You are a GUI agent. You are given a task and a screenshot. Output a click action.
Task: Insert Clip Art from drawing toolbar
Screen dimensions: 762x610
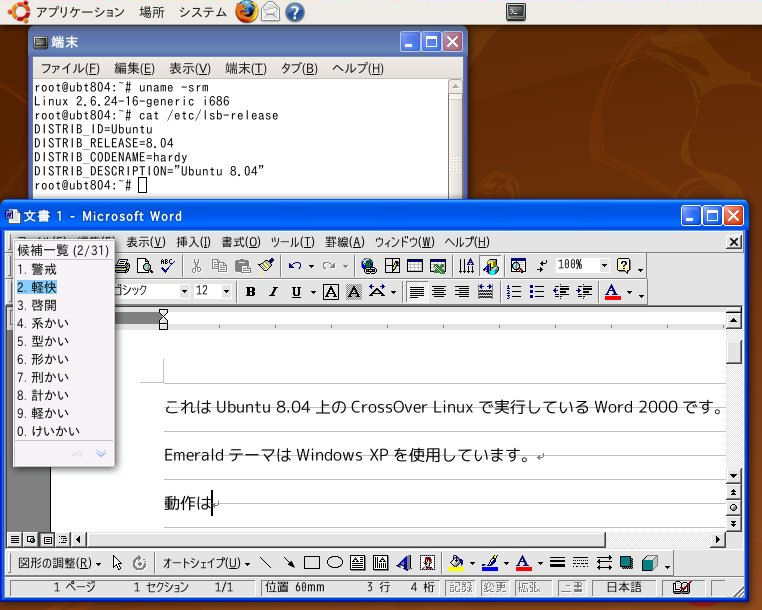tap(427, 563)
